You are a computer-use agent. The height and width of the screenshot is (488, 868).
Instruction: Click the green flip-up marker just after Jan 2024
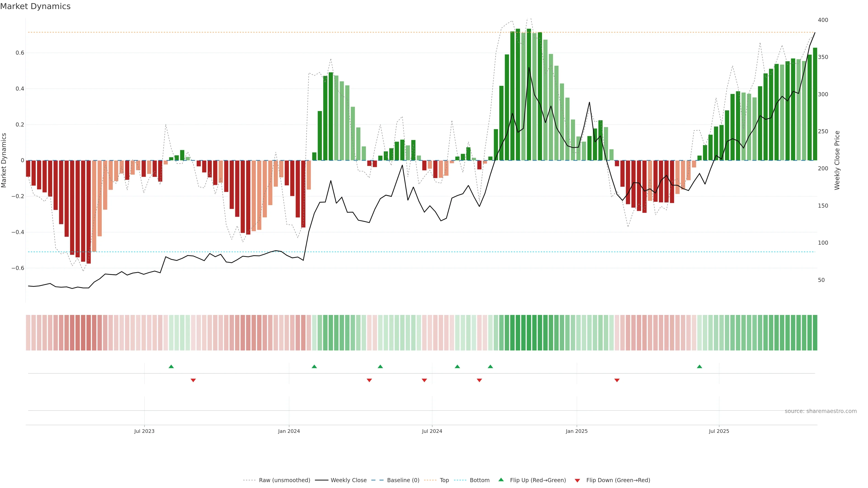(x=314, y=366)
